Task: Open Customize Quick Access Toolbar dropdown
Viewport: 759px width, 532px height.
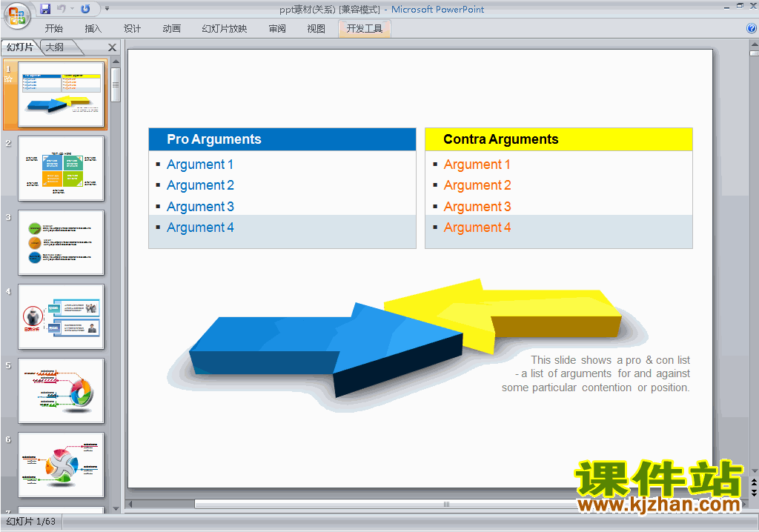Action: click(x=107, y=9)
